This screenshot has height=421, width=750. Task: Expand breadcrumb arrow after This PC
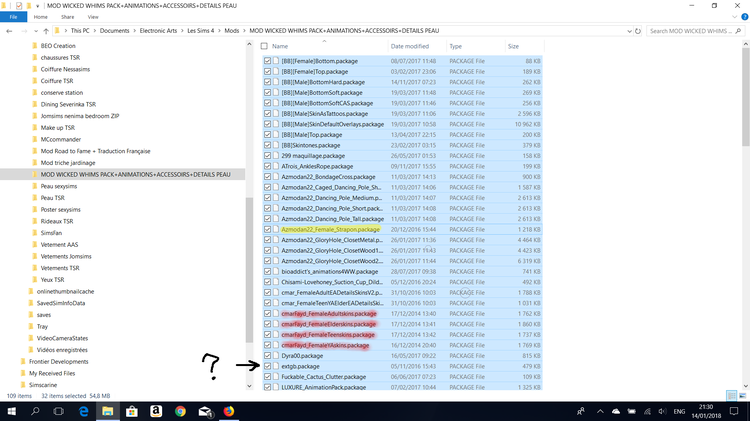94,31
